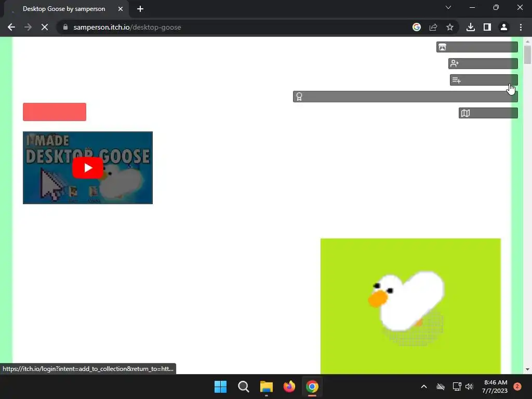Viewport: 532px width, 399px height.
Task: Click the page vertical scrollbar thumb
Action: pos(527,55)
